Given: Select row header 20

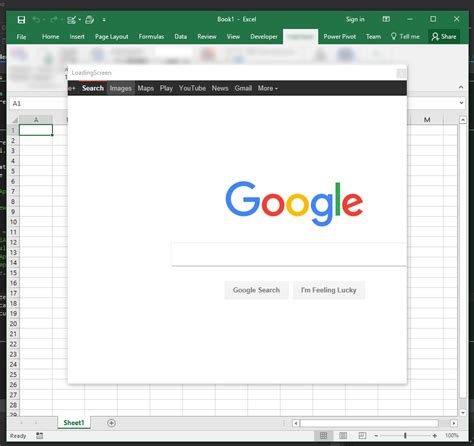Looking at the screenshot, I should tap(13, 324).
